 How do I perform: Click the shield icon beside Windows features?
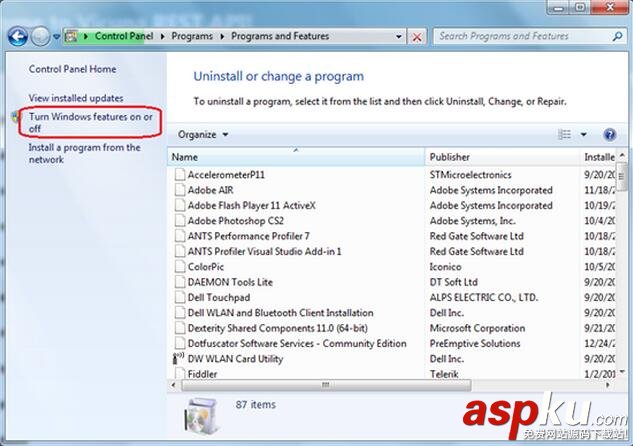15,117
